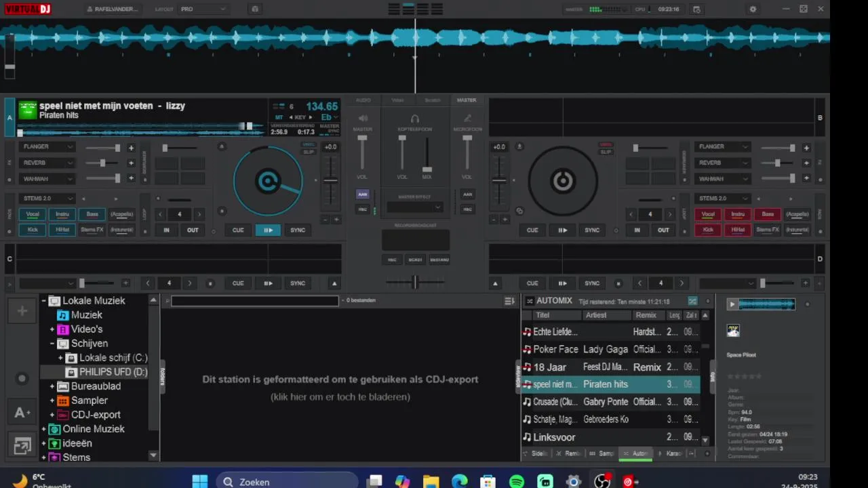Click deck B clone deck icon
The image size is (868, 488).
click(519, 211)
